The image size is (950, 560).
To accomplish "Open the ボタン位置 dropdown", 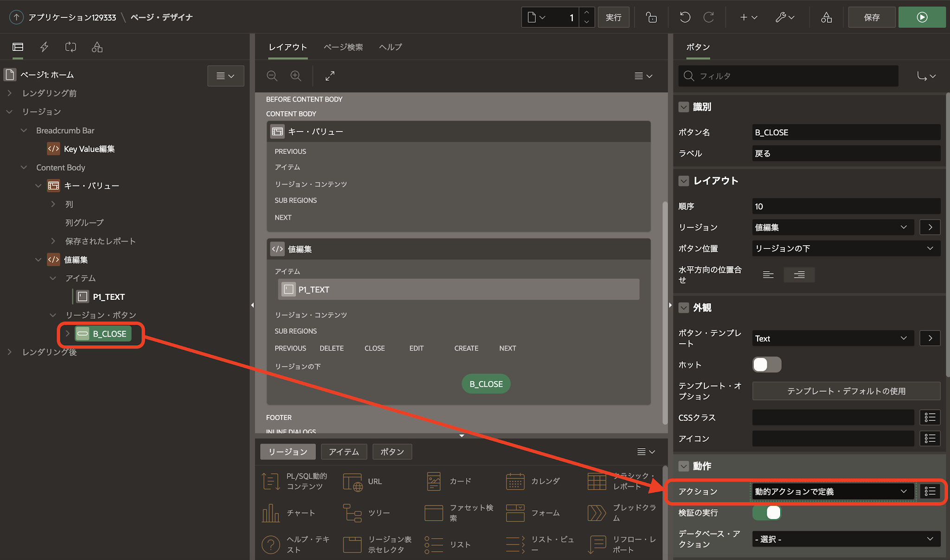I will pos(845,248).
